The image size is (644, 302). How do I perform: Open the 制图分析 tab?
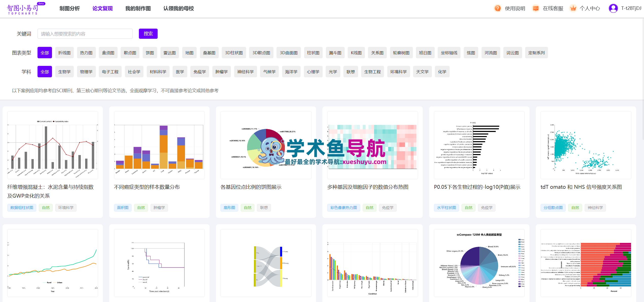70,9
